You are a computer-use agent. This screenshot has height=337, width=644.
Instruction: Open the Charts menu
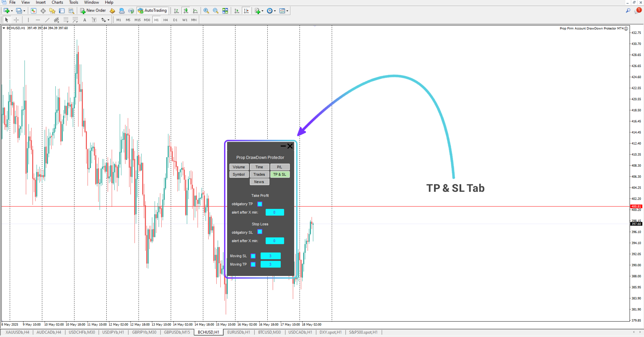(57, 2)
